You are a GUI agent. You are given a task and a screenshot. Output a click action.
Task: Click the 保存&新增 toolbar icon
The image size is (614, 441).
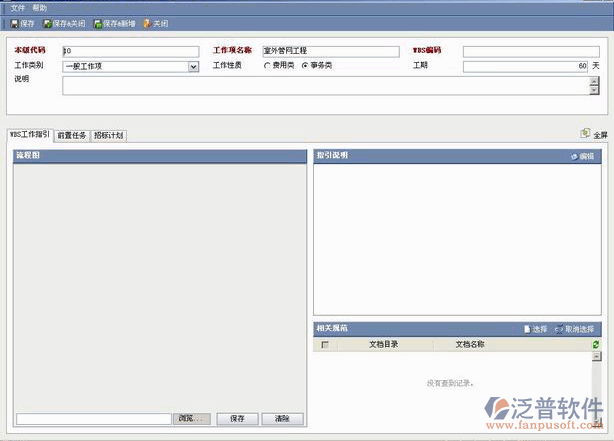click(98, 24)
